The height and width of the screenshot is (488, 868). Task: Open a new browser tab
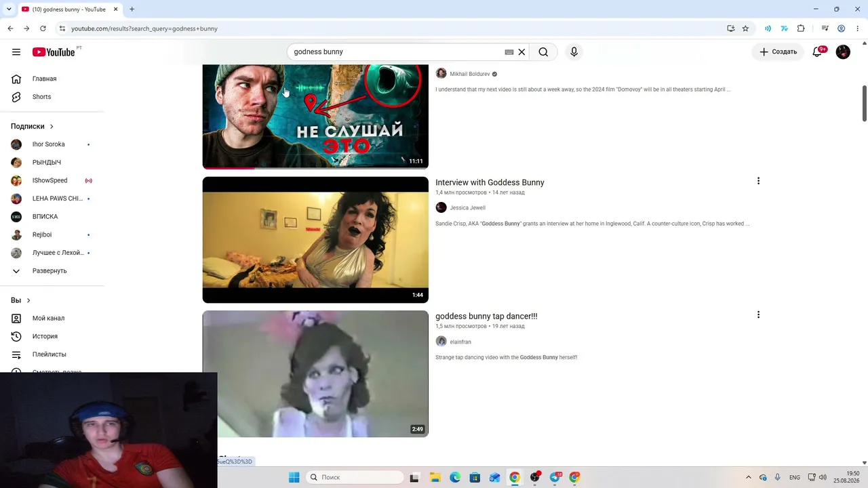click(x=132, y=9)
